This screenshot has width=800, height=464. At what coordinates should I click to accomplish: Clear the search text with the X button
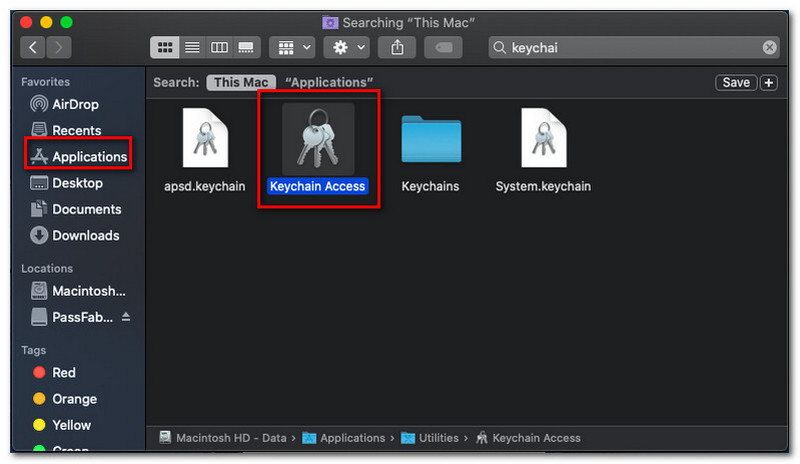click(769, 47)
